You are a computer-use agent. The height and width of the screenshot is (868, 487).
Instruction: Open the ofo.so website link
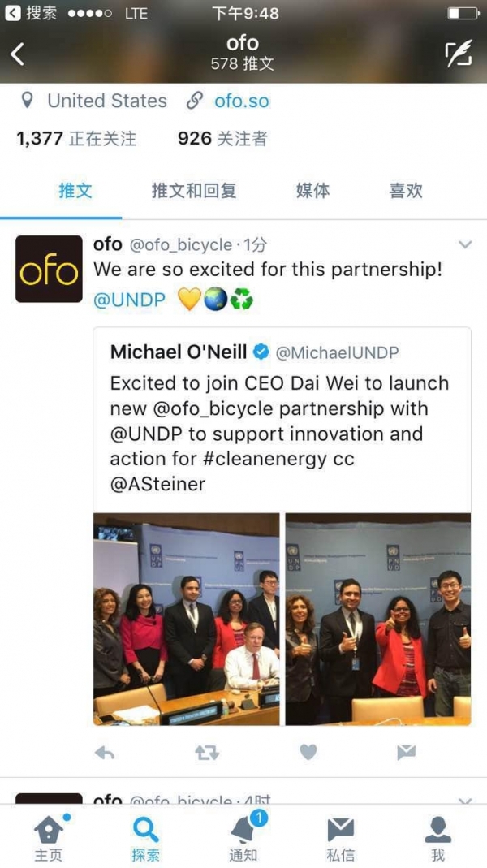[241, 101]
